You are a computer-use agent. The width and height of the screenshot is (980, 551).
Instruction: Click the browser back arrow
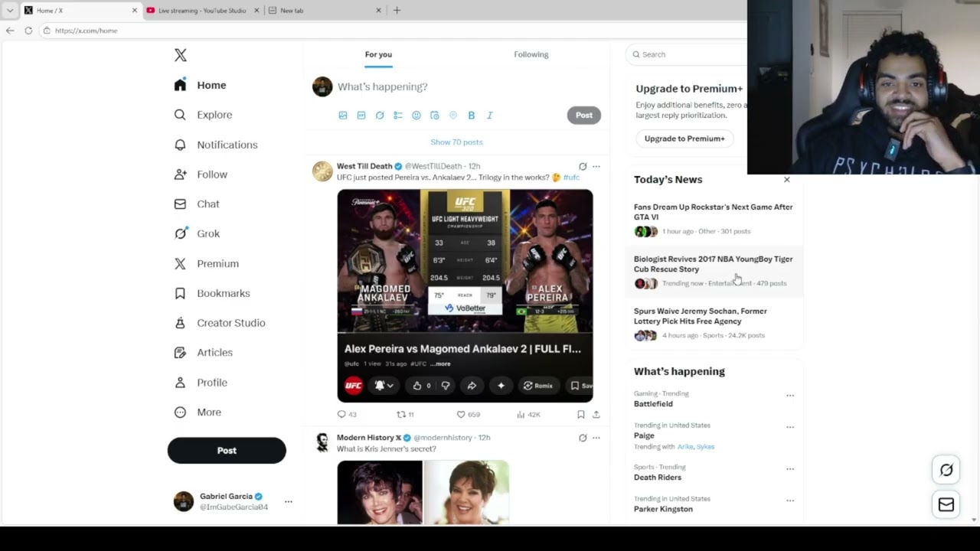10,31
